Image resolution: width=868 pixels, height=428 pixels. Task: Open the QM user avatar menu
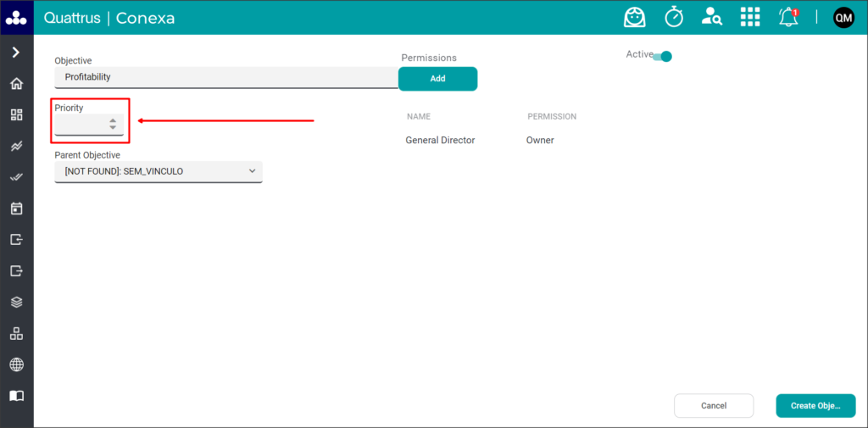pyautogui.click(x=843, y=18)
